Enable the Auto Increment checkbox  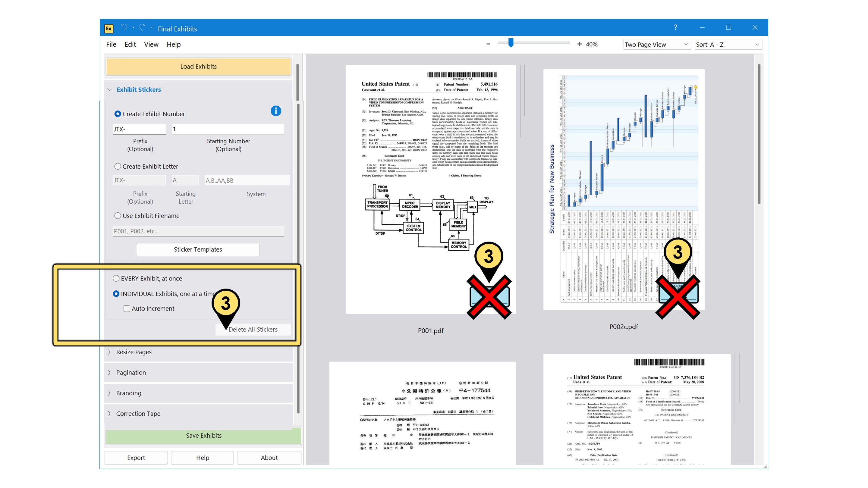coord(127,308)
